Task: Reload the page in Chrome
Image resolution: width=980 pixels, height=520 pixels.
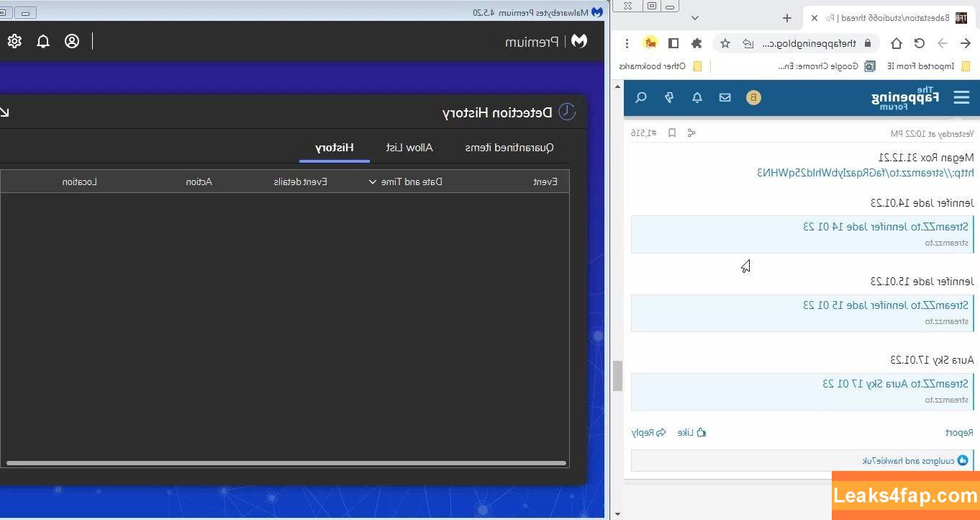Action: pyautogui.click(x=919, y=43)
